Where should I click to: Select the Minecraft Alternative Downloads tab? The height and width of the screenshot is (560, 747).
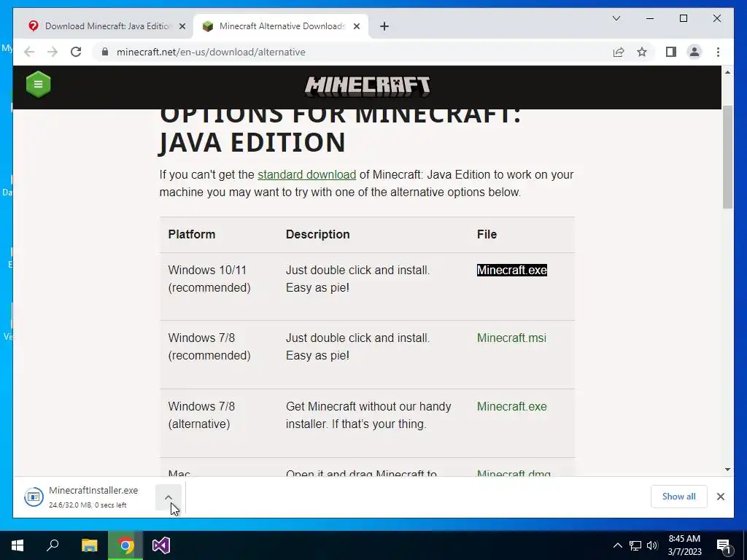[281, 26]
